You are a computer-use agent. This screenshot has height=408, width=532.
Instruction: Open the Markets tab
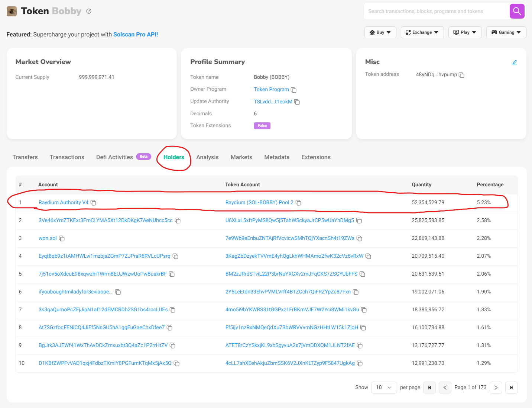point(241,157)
